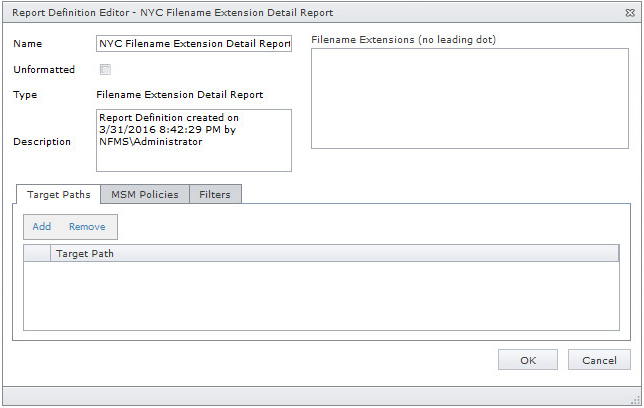Click inside the Description text box
Image resolution: width=644 pixels, height=408 pixels.
[x=193, y=141]
